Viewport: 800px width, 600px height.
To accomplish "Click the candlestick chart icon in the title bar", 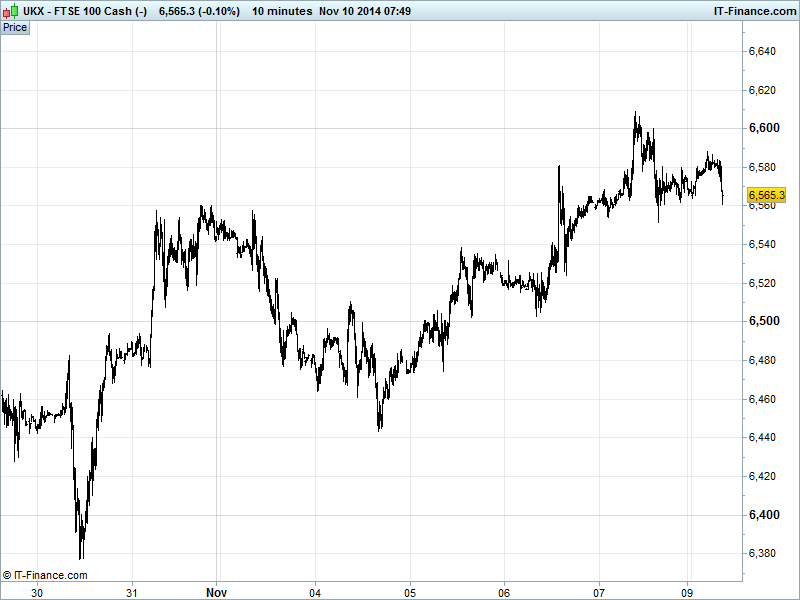I will click(9, 11).
